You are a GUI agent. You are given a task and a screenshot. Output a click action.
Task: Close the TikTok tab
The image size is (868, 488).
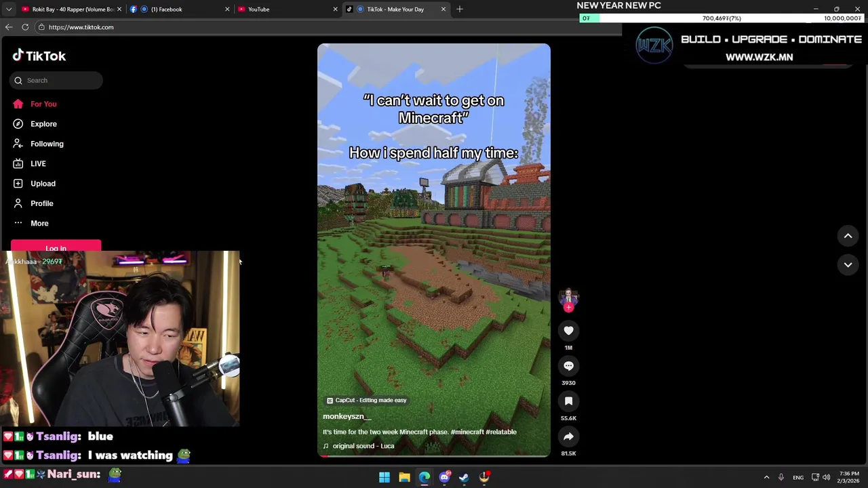point(443,9)
